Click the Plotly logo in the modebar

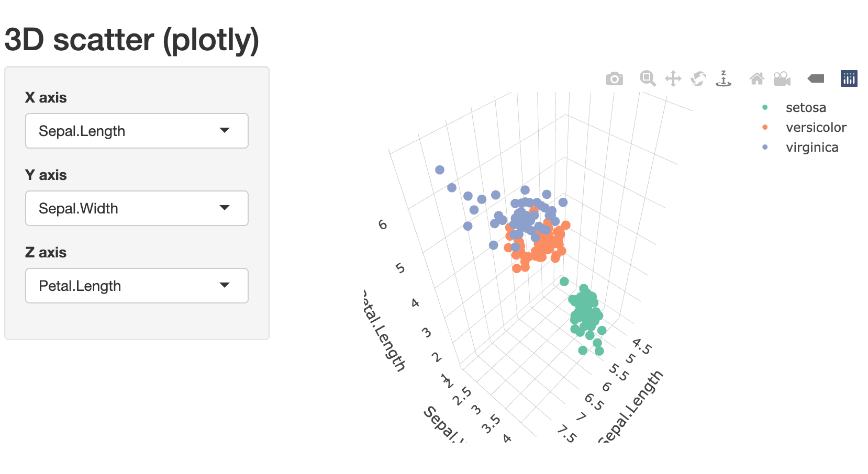click(849, 78)
